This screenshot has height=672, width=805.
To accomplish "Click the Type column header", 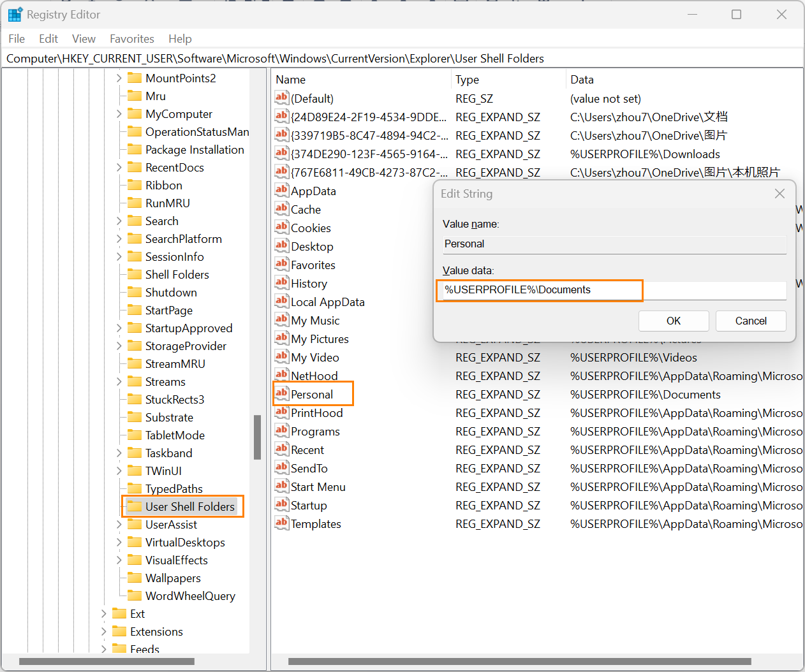I will pyautogui.click(x=508, y=80).
